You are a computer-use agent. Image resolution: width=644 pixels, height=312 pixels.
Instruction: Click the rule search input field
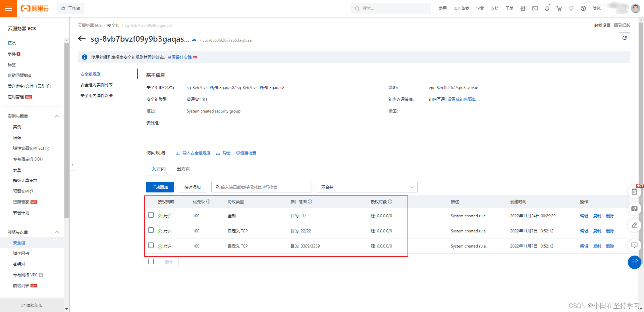[262, 187]
